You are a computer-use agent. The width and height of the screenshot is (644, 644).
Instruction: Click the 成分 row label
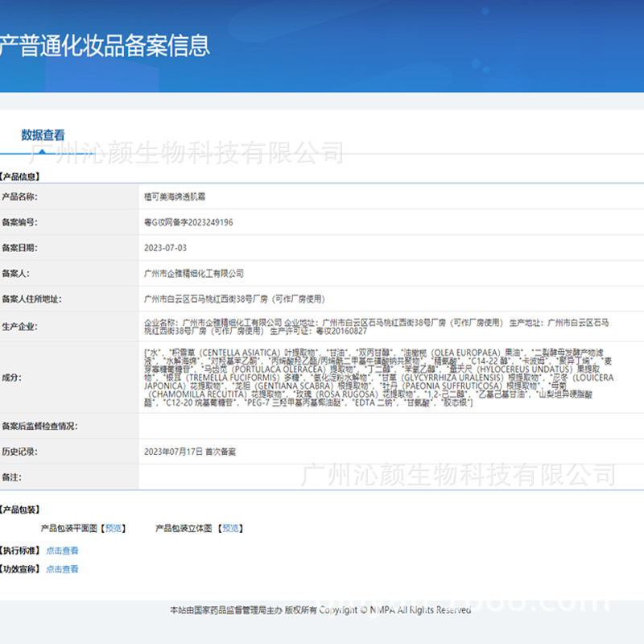click(x=11, y=378)
